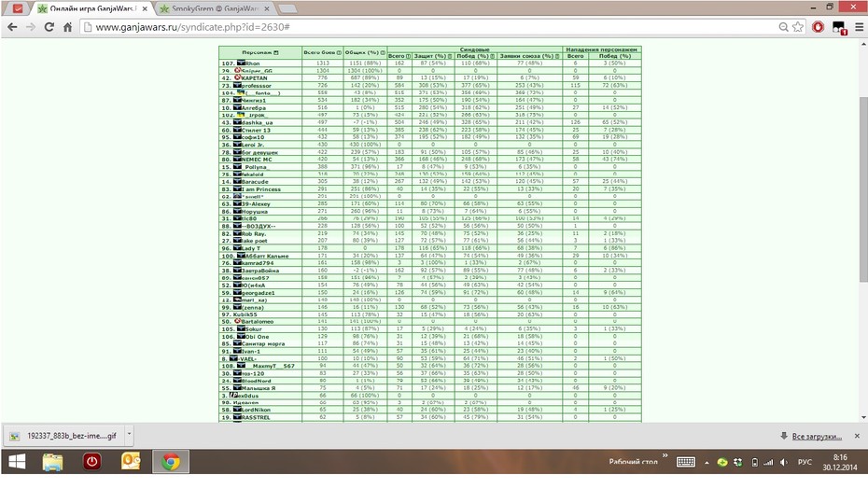Click the emblem next to ex0dus

pos(234,395)
